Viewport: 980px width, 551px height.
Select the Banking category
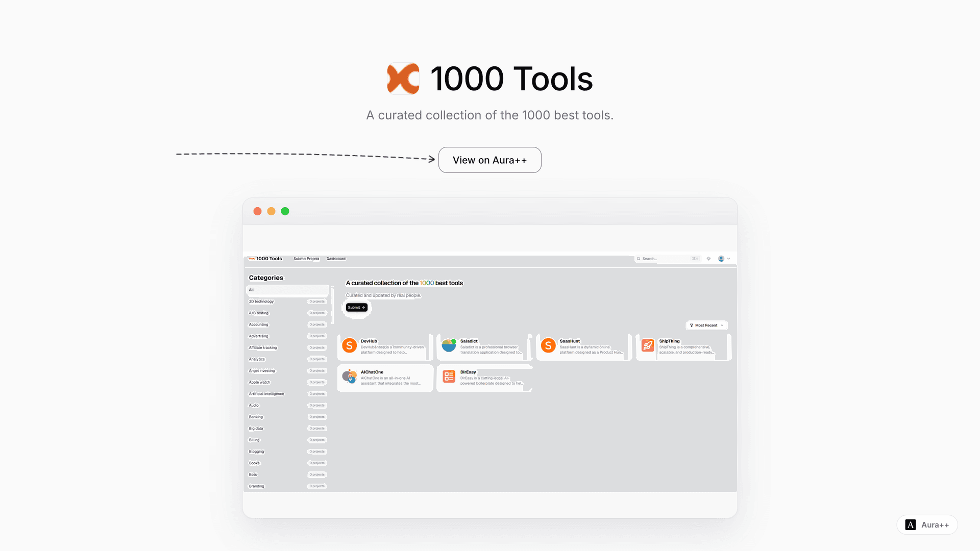(256, 417)
